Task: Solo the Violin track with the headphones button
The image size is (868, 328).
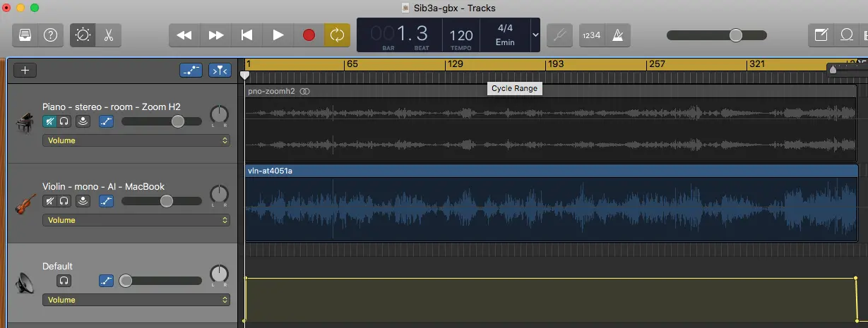Action: [64, 201]
